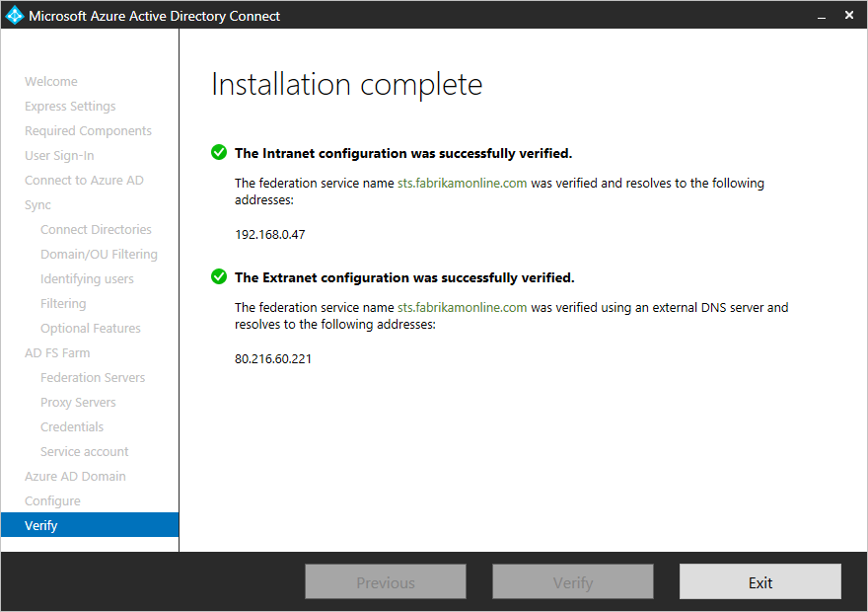The width and height of the screenshot is (868, 612).
Task: Close the Azure AD Connect window
Action: click(x=849, y=15)
